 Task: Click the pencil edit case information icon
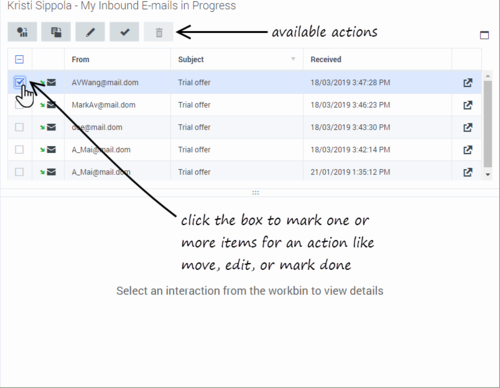90,32
